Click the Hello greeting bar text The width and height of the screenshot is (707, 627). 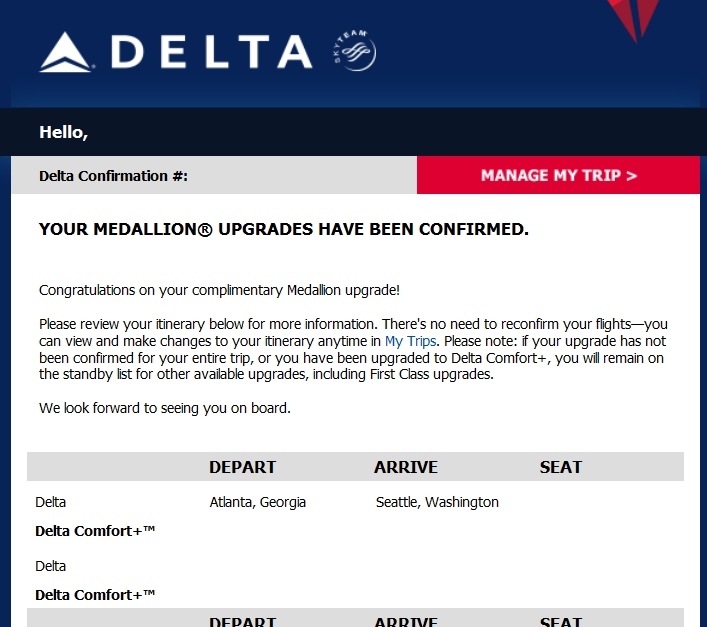(x=63, y=132)
